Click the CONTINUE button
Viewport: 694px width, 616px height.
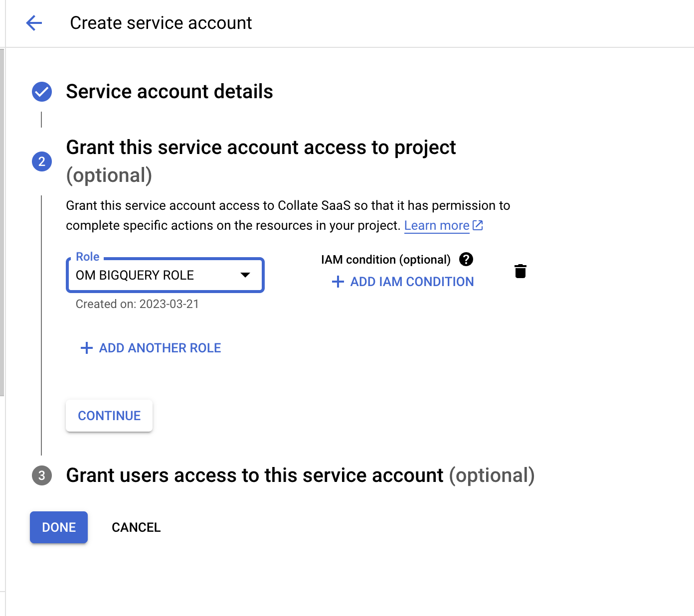tap(109, 415)
